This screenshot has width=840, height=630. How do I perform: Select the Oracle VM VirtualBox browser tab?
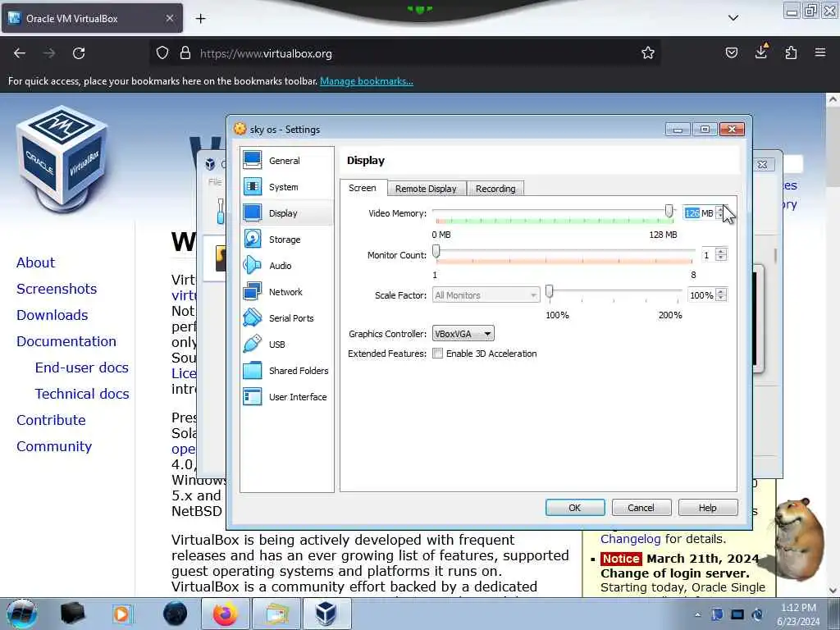[92, 19]
